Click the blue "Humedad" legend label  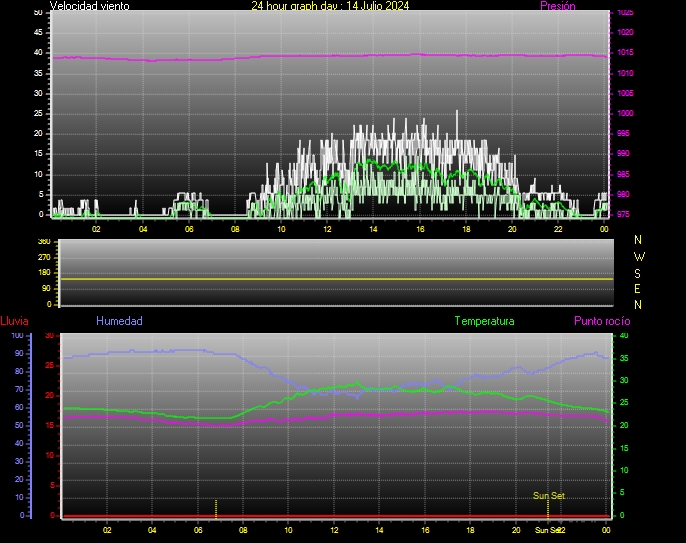coord(119,321)
